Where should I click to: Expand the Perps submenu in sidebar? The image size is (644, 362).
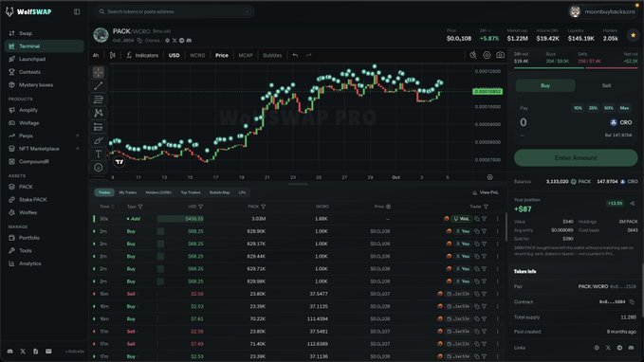[77, 136]
